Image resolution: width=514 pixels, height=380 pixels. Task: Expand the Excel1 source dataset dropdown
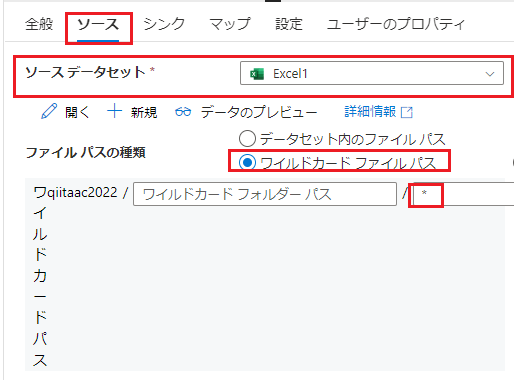click(x=372, y=73)
